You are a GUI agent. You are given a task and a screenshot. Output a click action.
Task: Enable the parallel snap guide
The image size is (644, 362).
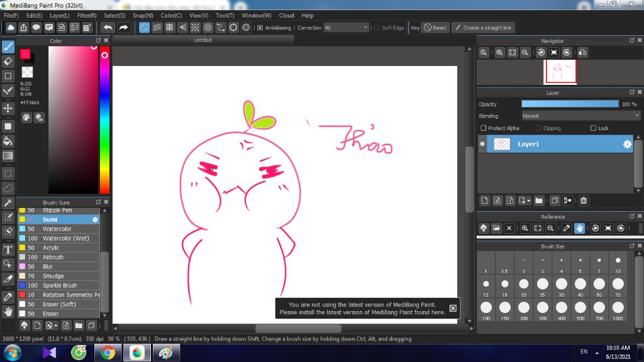157,28
